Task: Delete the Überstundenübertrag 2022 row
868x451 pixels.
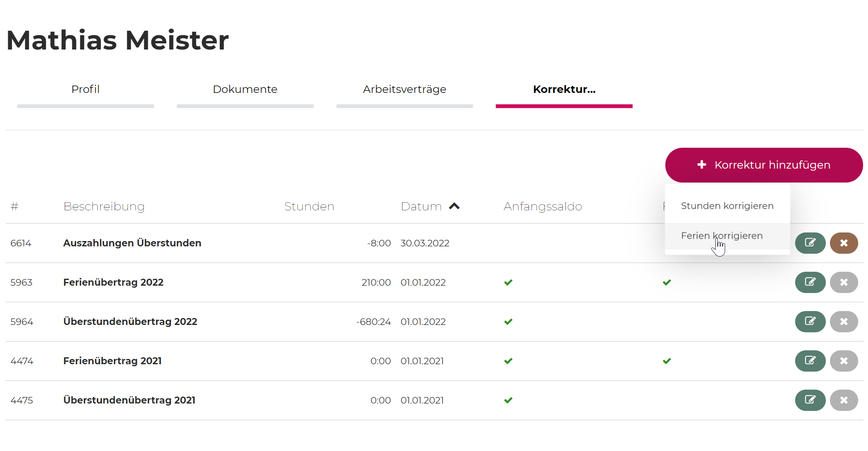Action: 843,322
